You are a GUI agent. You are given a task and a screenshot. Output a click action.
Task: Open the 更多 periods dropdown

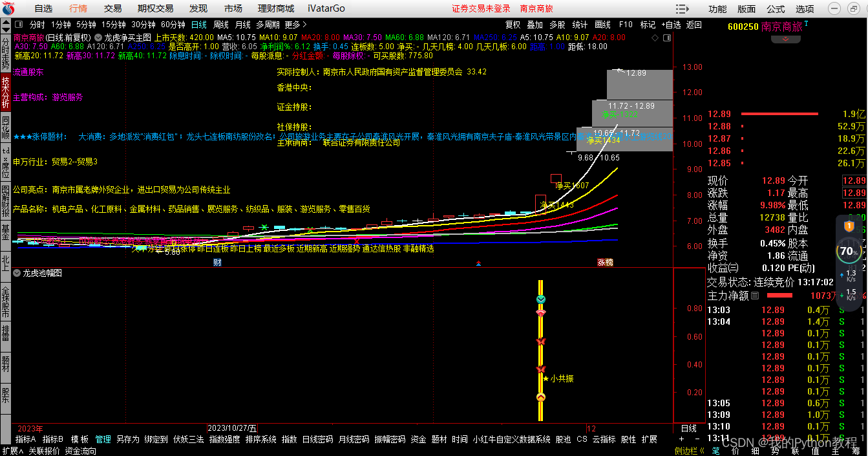[x=295, y=25]
